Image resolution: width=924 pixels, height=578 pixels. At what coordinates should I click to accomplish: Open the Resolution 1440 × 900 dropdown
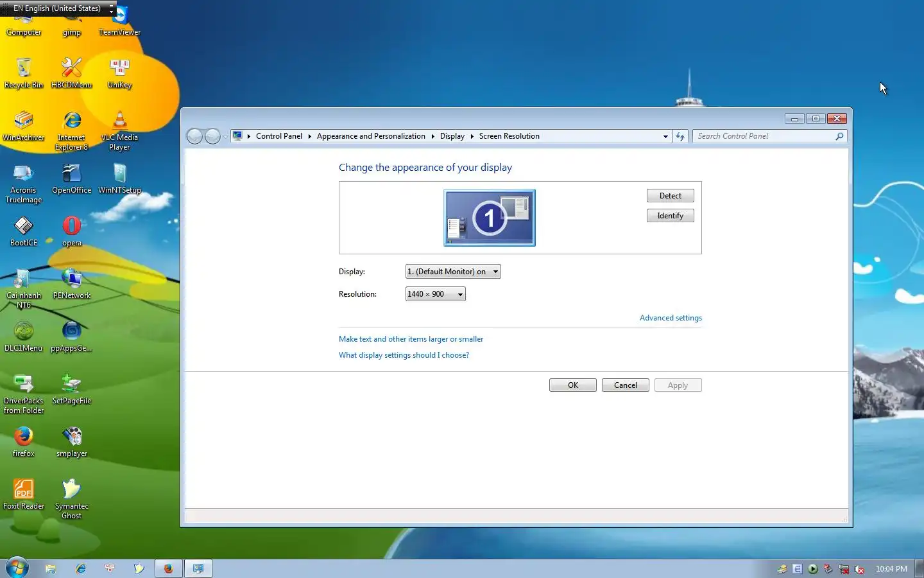[x=435, y=294]
